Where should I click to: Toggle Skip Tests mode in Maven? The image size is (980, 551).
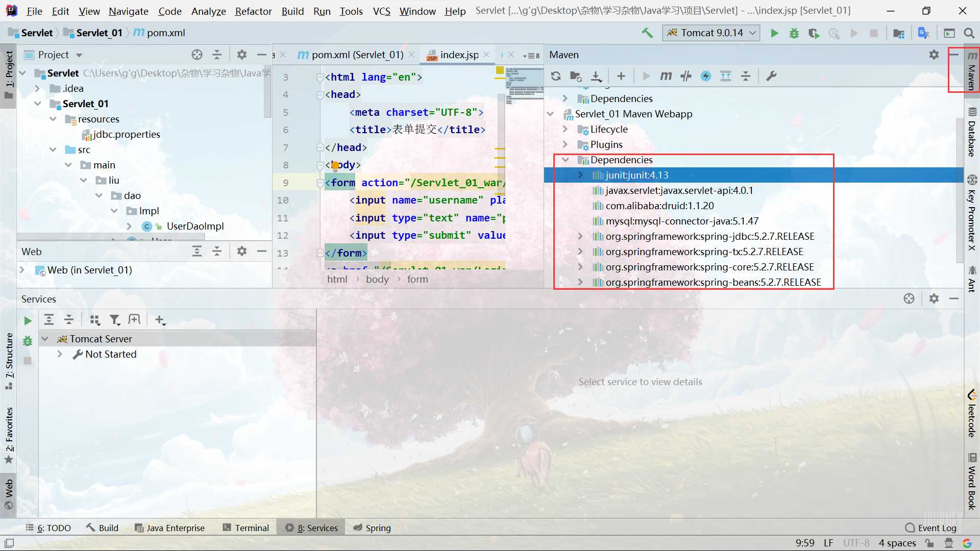pos(706,76)
